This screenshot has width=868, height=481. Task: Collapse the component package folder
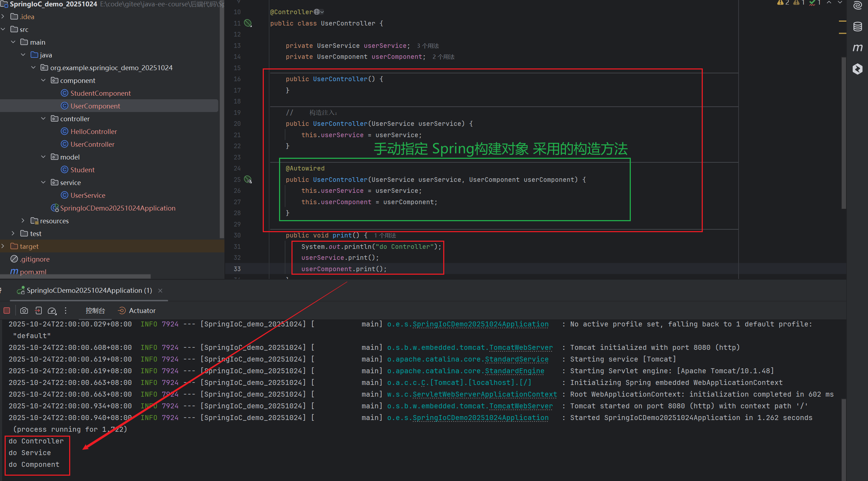pos(43,80)
